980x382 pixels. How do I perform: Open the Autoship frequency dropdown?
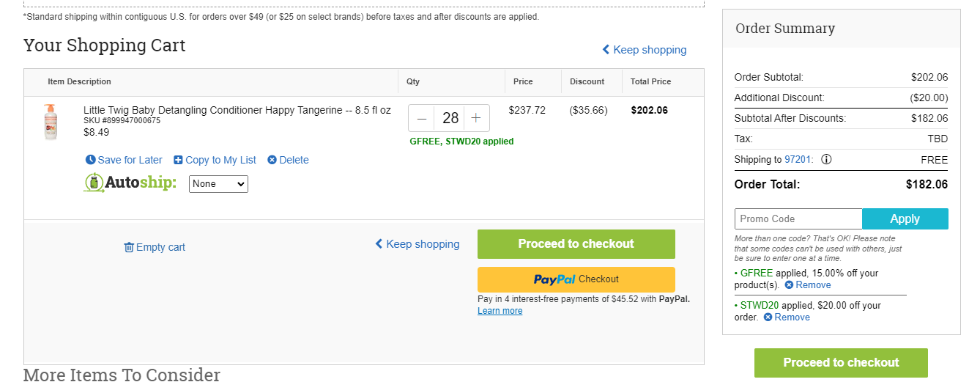click(218, 184)
